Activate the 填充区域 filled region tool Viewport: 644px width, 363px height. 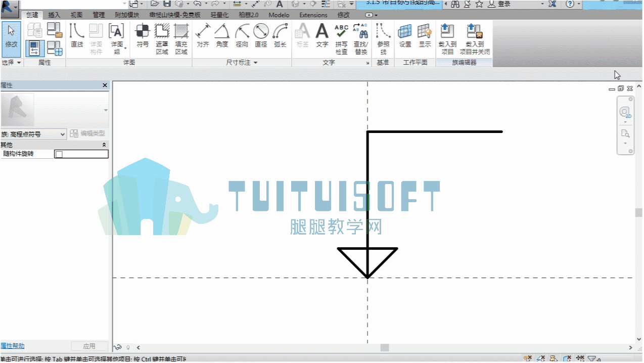pos(181,39)
